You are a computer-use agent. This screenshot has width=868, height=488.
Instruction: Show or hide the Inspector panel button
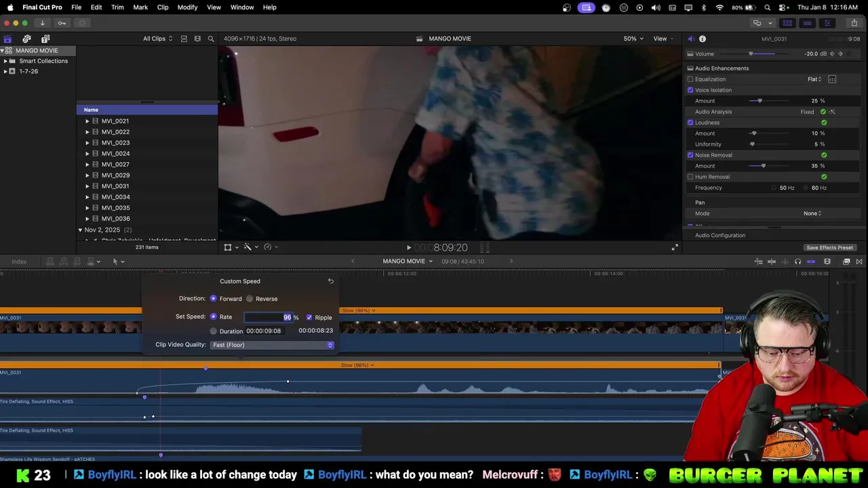(827, 23)
